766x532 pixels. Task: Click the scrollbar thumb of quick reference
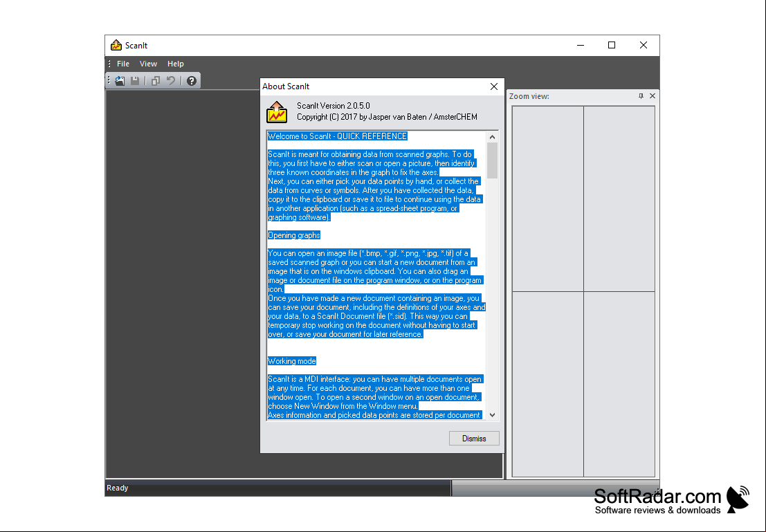(x=492, y=160)
